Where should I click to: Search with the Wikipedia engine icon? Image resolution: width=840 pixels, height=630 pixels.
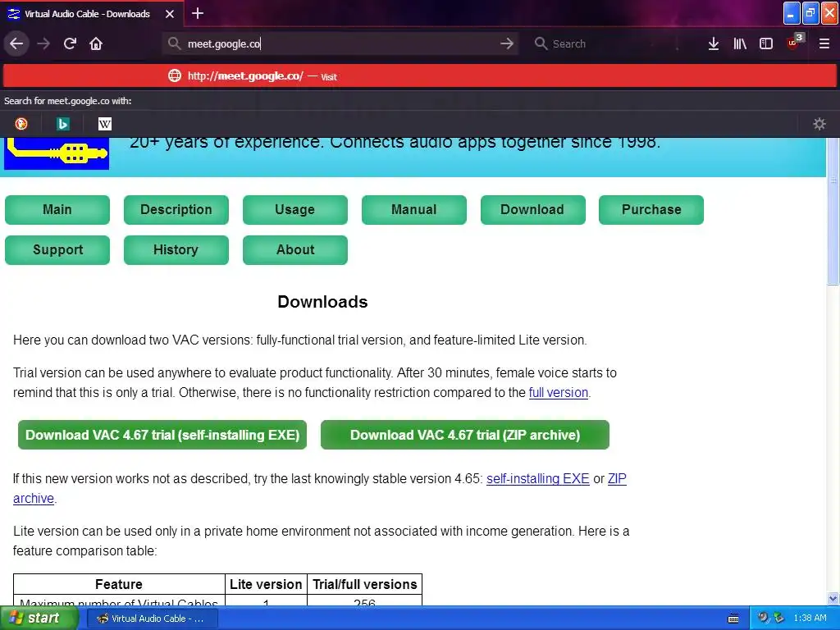coord(105,125)
